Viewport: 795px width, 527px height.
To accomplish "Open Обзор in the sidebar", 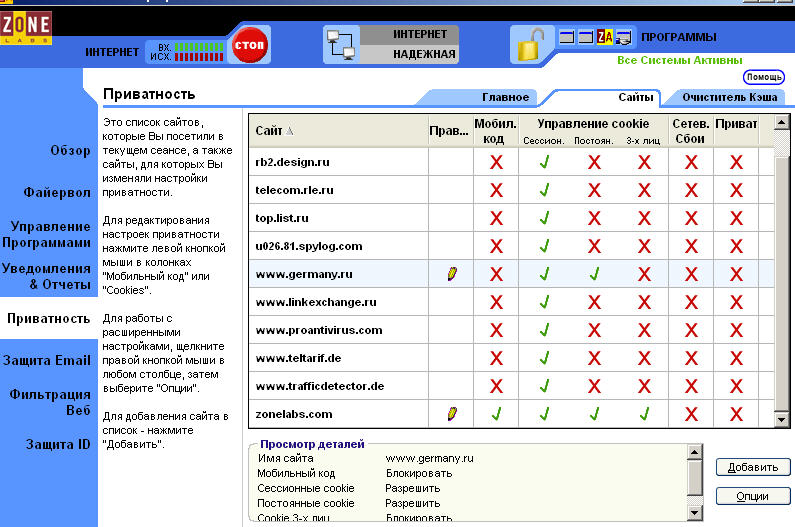I will tap(70, 151).
